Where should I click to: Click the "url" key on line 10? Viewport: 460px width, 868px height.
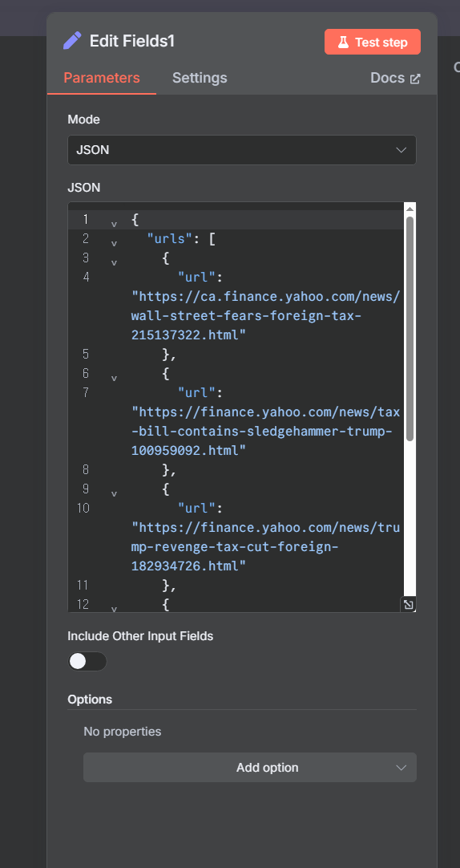point(196,508)
